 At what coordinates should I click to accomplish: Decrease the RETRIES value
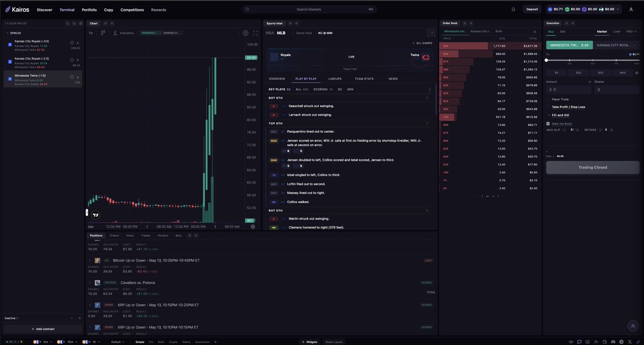pyautogui.click(x=601, y=130)
